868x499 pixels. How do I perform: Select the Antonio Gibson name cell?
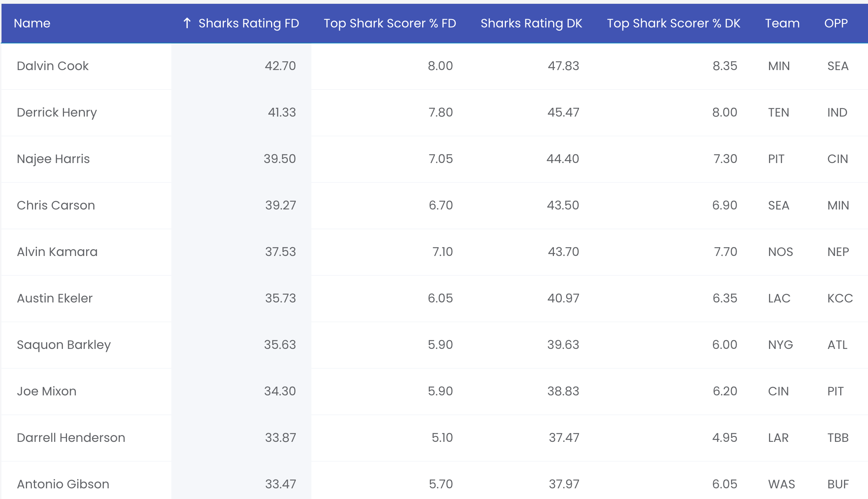pos(63,484)
